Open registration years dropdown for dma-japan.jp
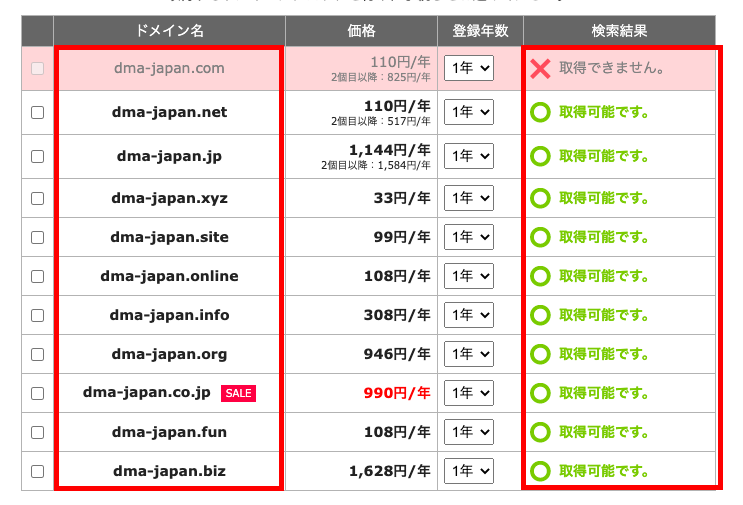This screenshot has height=505, width=743. pyautogui.click(x=469, y=156)
